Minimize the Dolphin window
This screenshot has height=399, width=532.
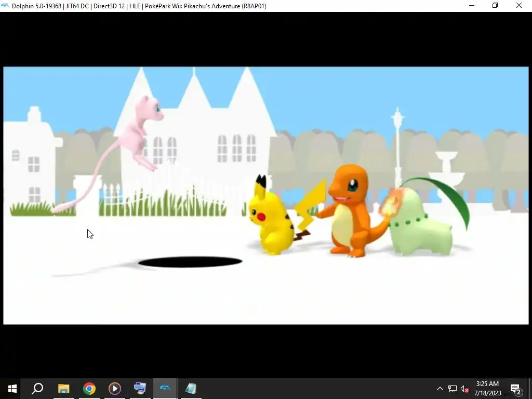tap(472, 6)
